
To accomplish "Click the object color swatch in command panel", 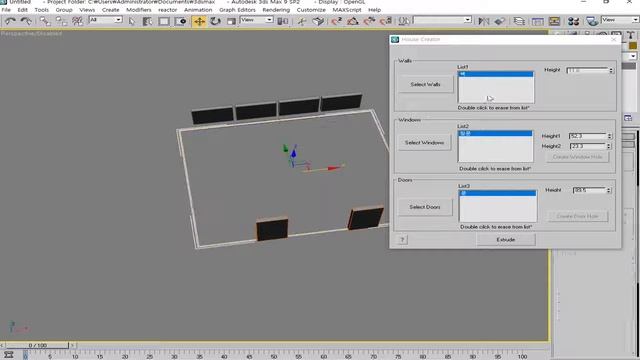I will [x=633, y=45].
